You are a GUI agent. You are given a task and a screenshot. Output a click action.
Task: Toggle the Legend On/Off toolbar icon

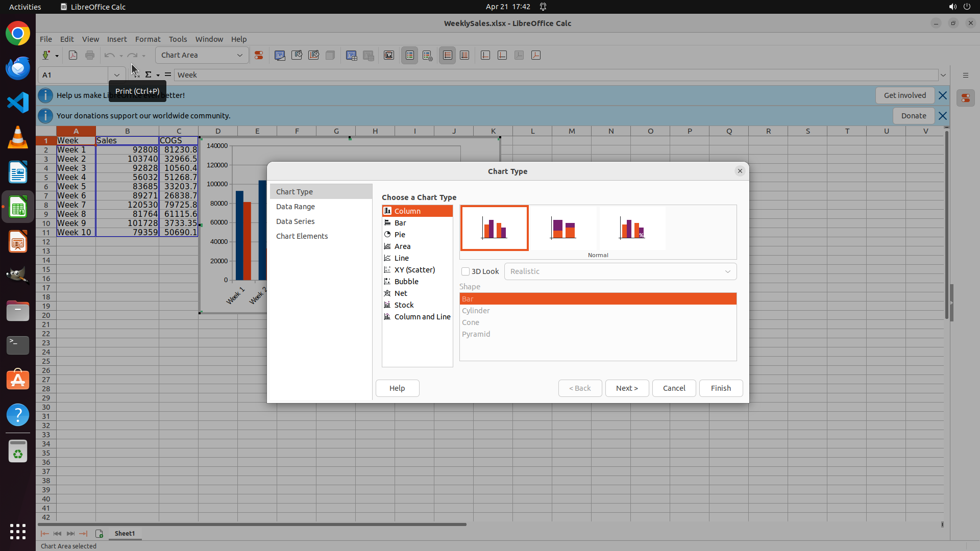(409, 55)
